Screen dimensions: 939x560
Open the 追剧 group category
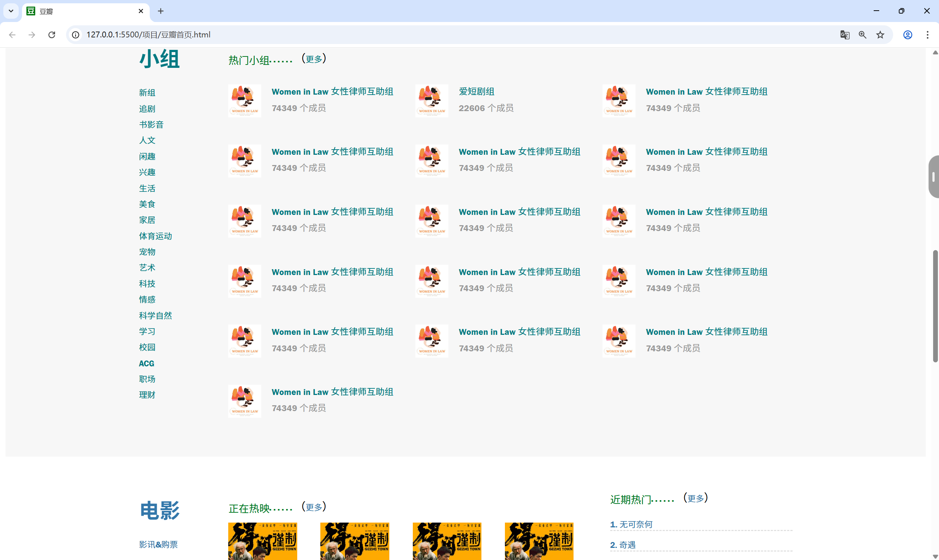(147, 109)
